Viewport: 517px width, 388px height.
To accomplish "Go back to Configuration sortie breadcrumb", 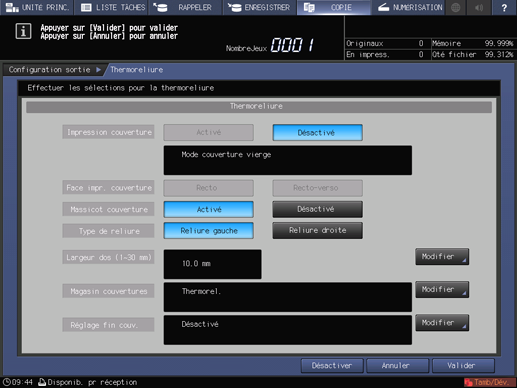I will [53, 70].
